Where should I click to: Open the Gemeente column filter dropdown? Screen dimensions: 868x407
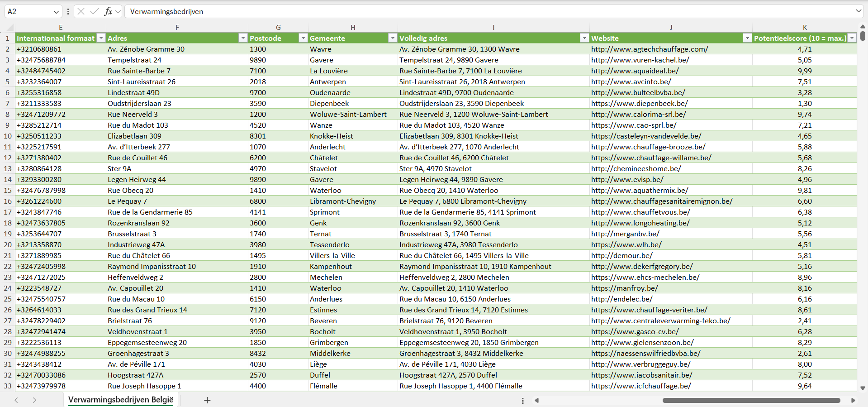pos(393,38)
